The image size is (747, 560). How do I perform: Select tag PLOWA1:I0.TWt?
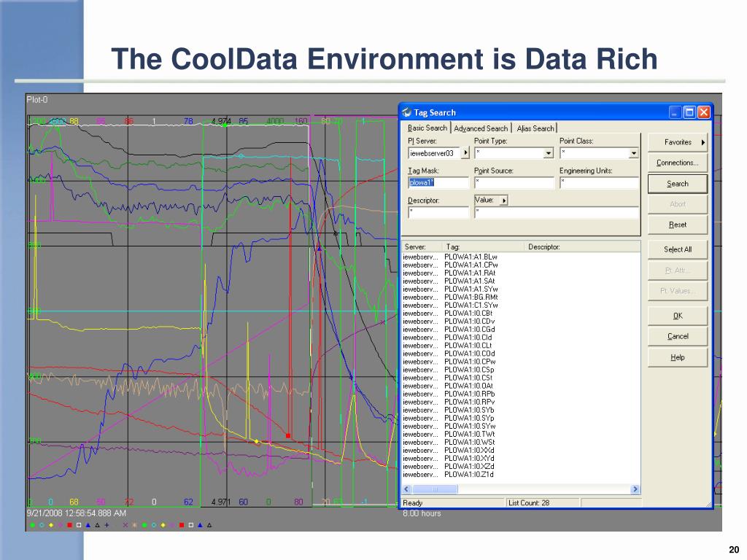click(x=469, y=435)
